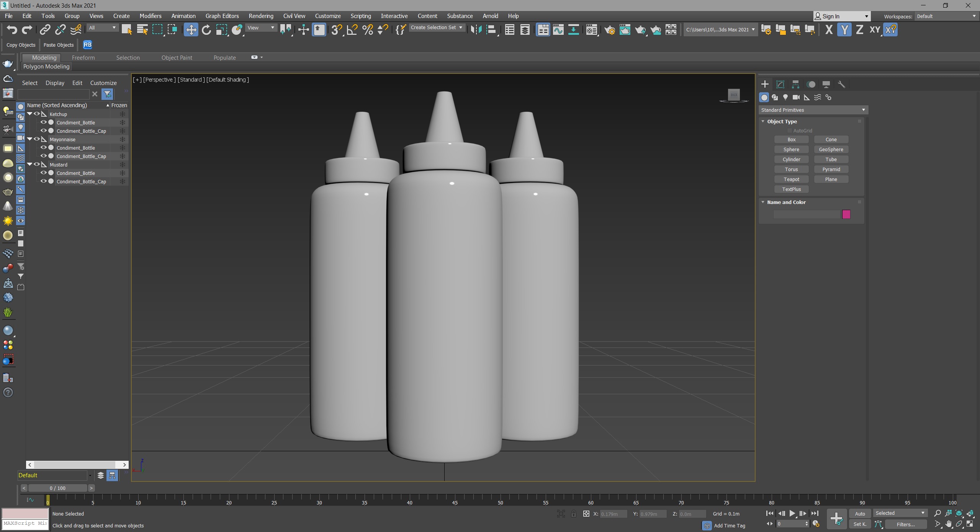Screen dimensions: 980x532
Task: Open the Render Setup teapot icon
Action: click(610, 29)
